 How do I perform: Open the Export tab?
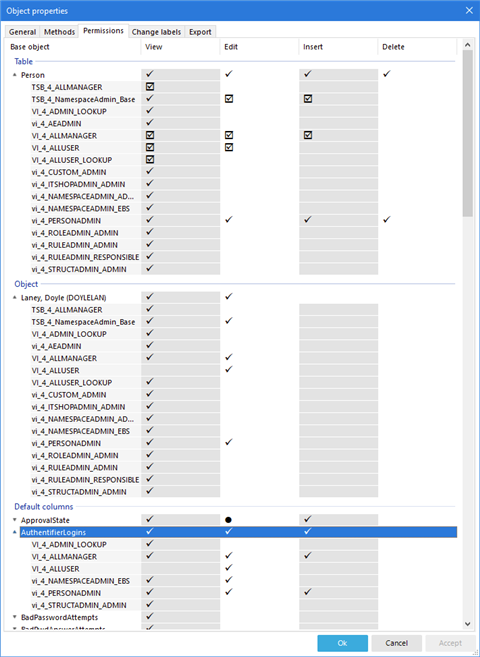200,32
